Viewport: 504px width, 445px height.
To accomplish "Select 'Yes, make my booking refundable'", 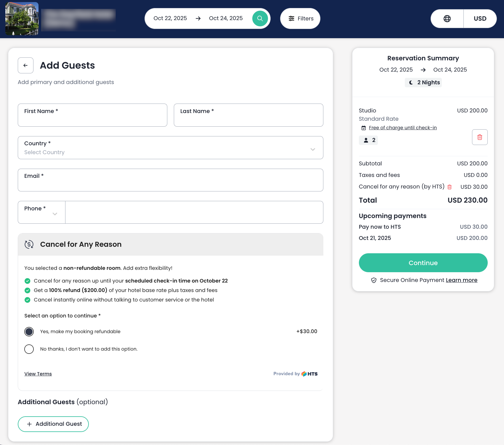I will (29, 332).
